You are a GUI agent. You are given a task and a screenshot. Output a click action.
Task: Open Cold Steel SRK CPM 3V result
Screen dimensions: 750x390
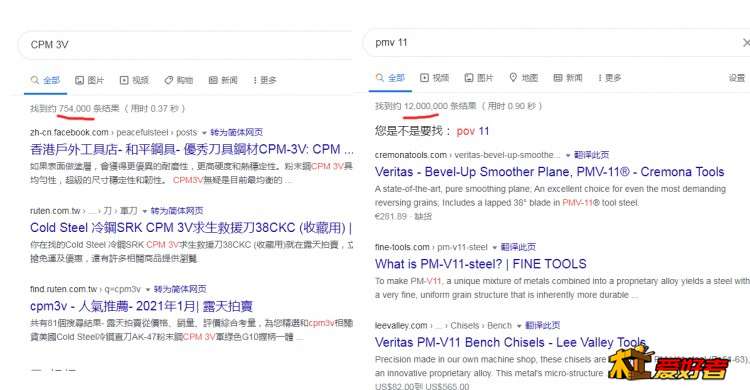191,227
